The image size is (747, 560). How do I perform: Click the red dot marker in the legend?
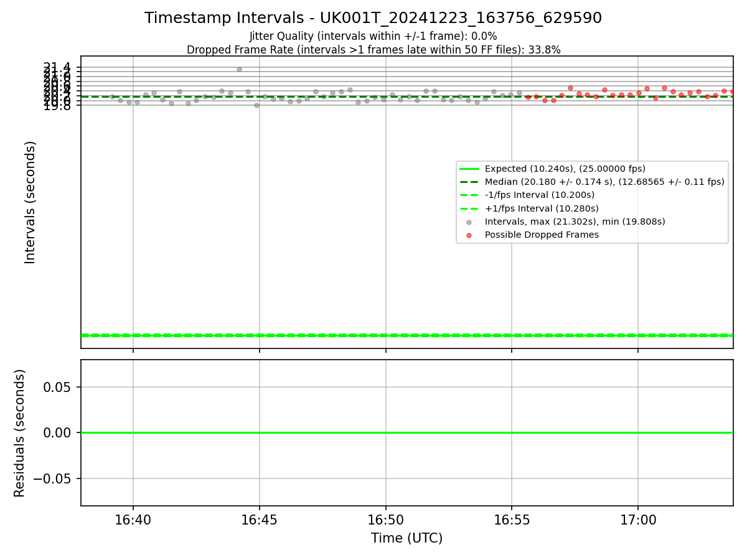469,235
